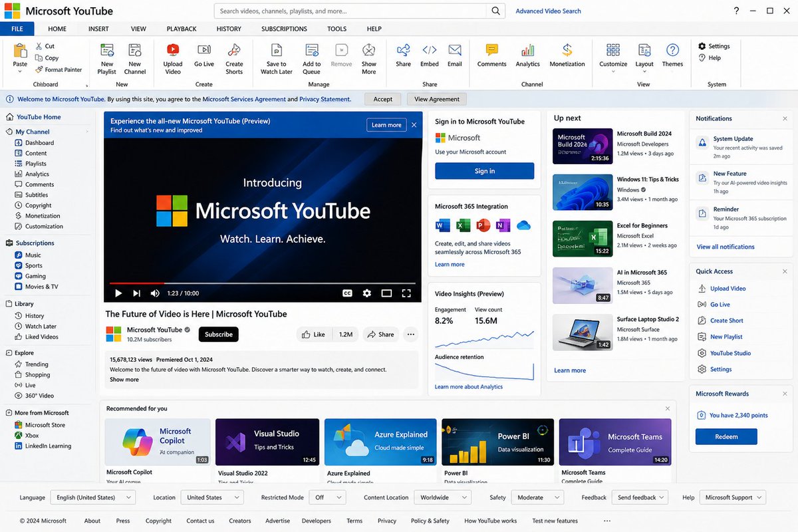798x532 pixels.
Task: Open the Themes ribbon icon
Action: click(x=672, y=50)
